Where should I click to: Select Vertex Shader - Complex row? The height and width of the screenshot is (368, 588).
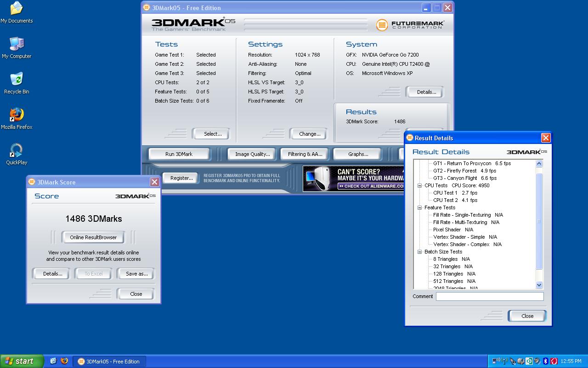click(467, 244)
